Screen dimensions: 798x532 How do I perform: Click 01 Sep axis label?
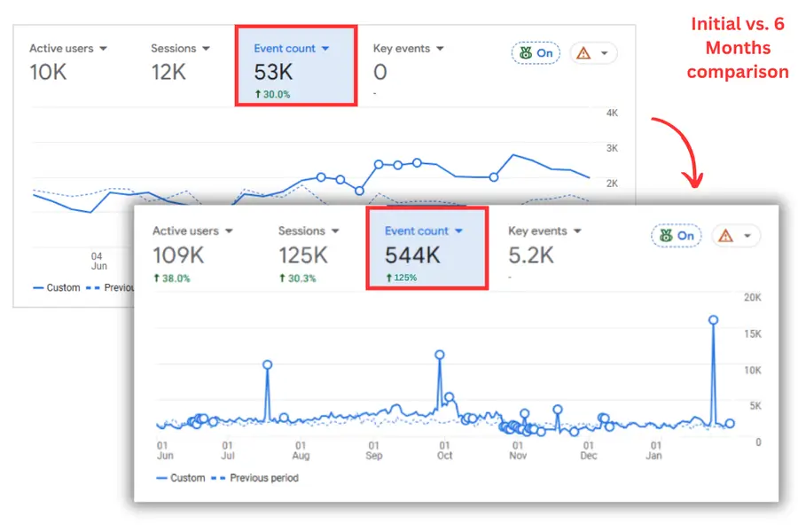pos(374,450)
